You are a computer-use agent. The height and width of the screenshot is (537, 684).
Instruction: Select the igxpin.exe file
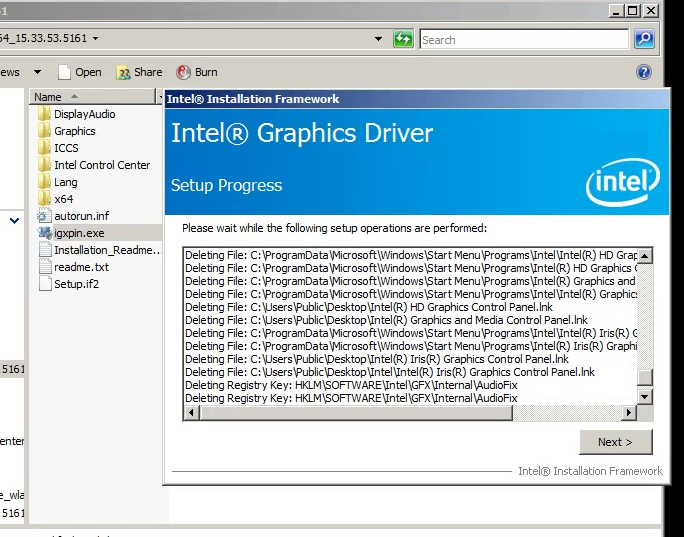tap(78, 233)
